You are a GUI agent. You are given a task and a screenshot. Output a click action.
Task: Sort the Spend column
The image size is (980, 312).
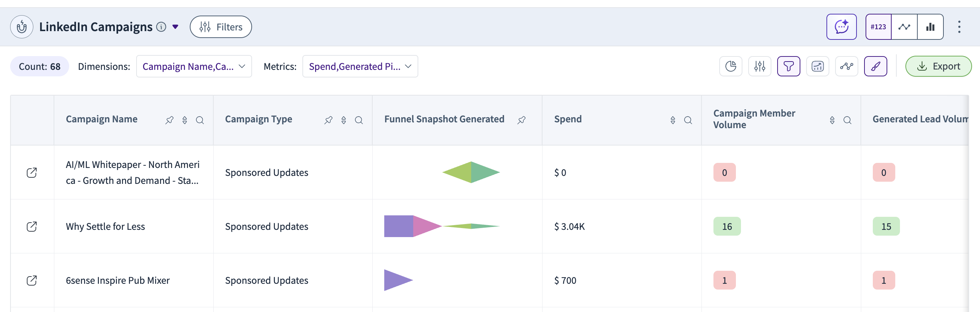point(673,120)
